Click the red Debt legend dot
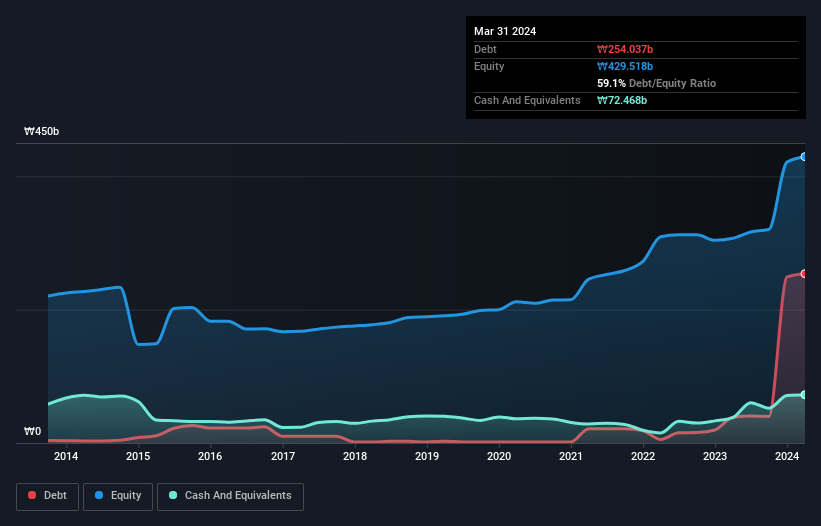This screenshot has width=821, height=526. (x=32, y=495)
